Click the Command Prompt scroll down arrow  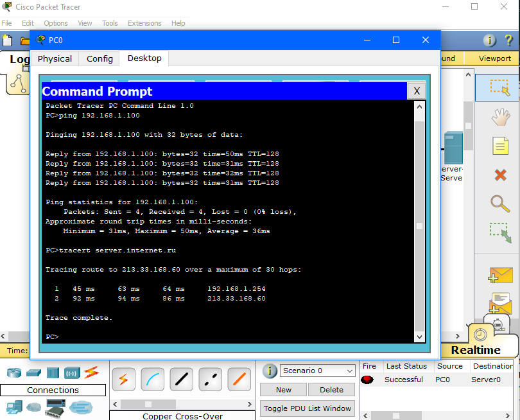[419, 337]
